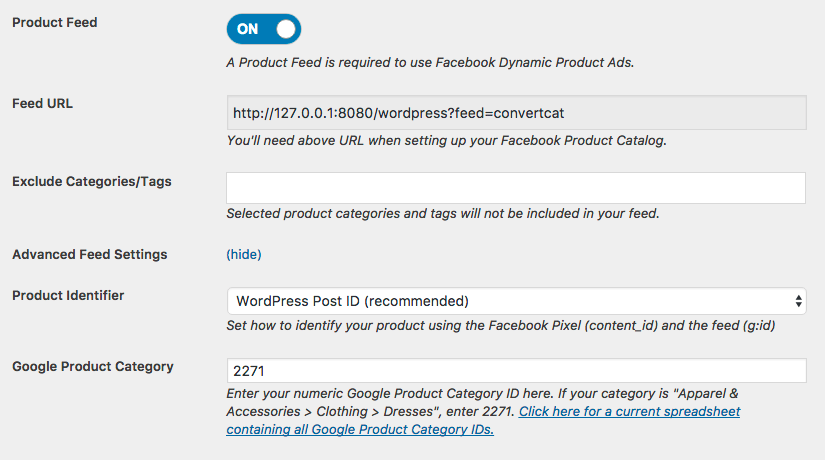Open the Google Product Category IDs spreadsheet link
The width and height of the screenshot is (825, 460).
[628, 412]
